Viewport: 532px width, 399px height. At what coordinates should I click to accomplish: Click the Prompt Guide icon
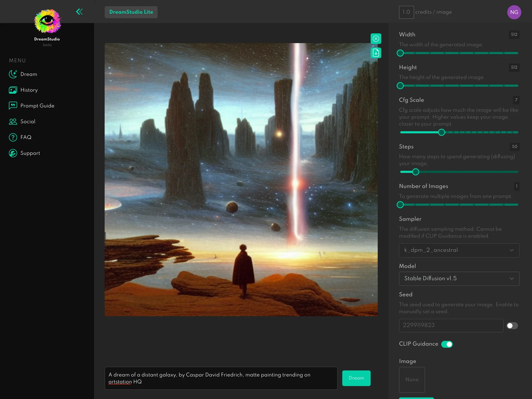(x=12, y=106)
